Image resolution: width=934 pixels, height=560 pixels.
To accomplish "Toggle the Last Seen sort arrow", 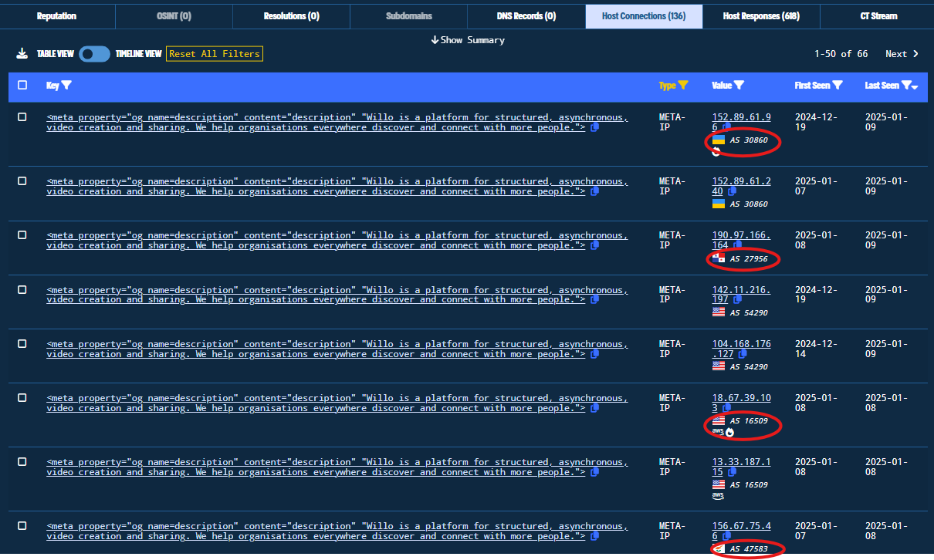I will [915, 87].
